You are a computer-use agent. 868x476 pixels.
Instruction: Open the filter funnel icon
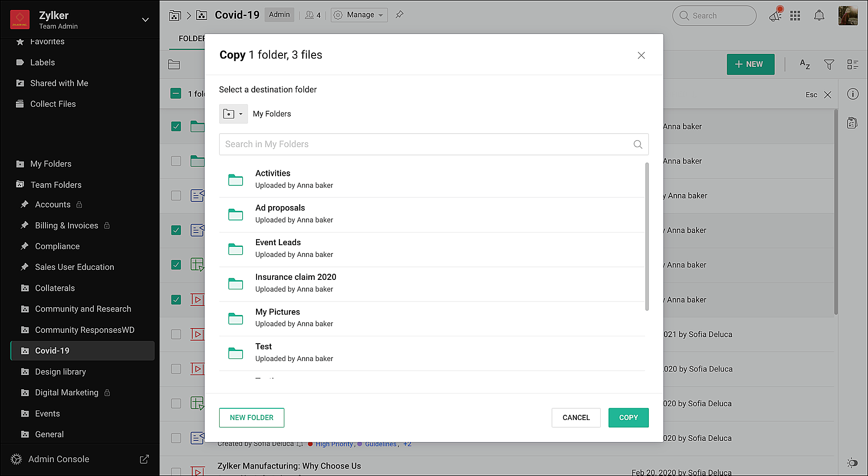[829, 65]
